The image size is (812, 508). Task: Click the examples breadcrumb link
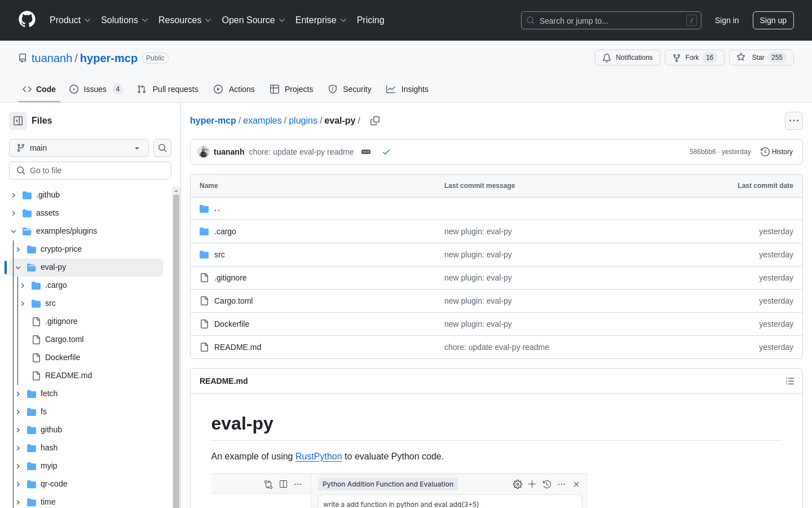[262, 120]
